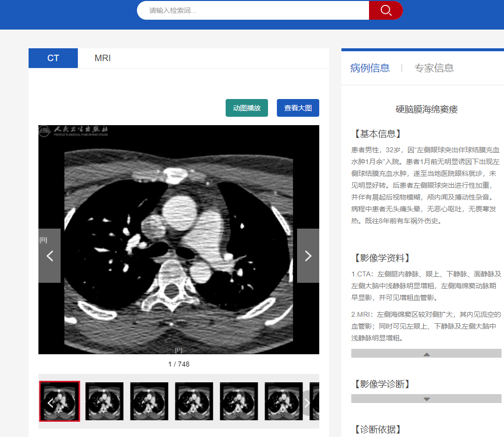The height and width of the screenshot is (437, 504).
Task: Select the first highlighted CT thumbnail
Action: pyautogui.click(x=60, y=402)
